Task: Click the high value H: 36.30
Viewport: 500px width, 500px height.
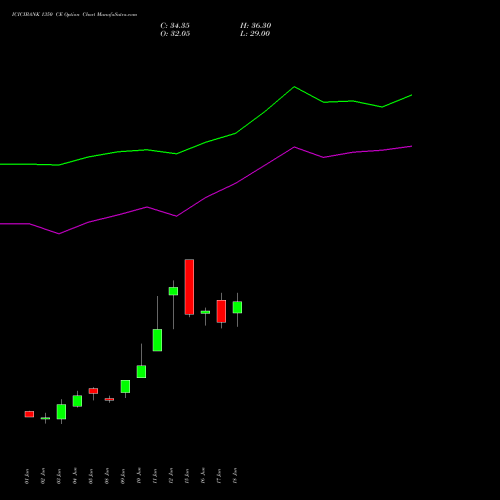Action: pyautogui.click(x=256, y=26)
